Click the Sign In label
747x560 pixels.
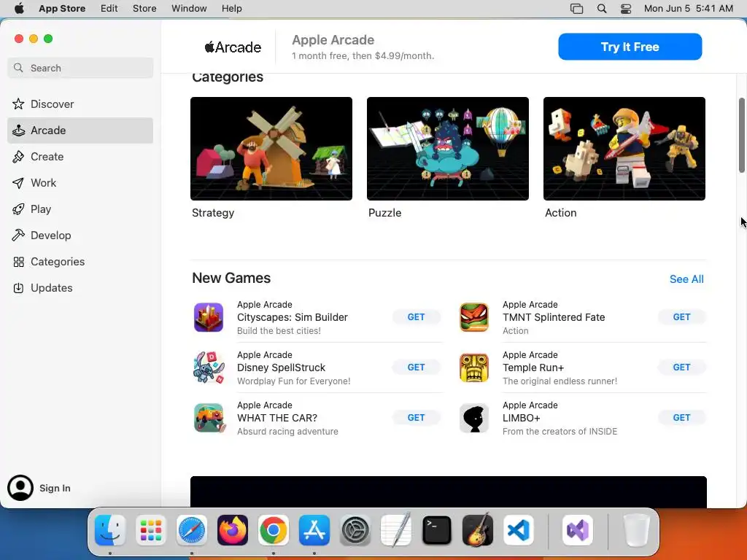coord(55,488)
